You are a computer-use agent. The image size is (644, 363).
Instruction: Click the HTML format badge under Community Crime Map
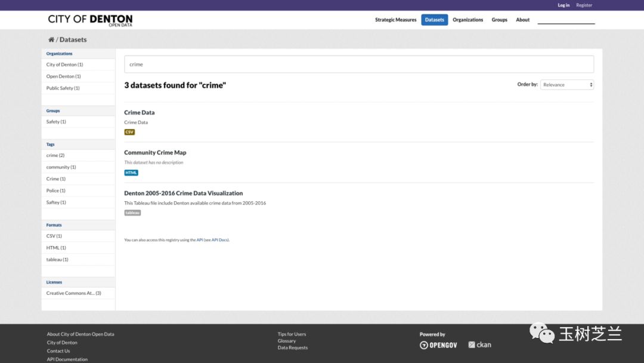tap(131, 173)
